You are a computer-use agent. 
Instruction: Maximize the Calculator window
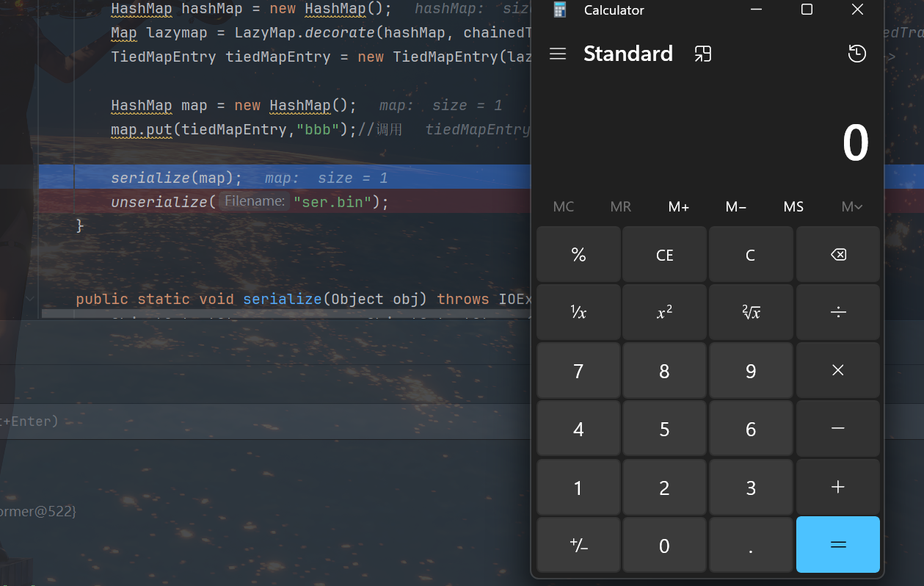807,10
